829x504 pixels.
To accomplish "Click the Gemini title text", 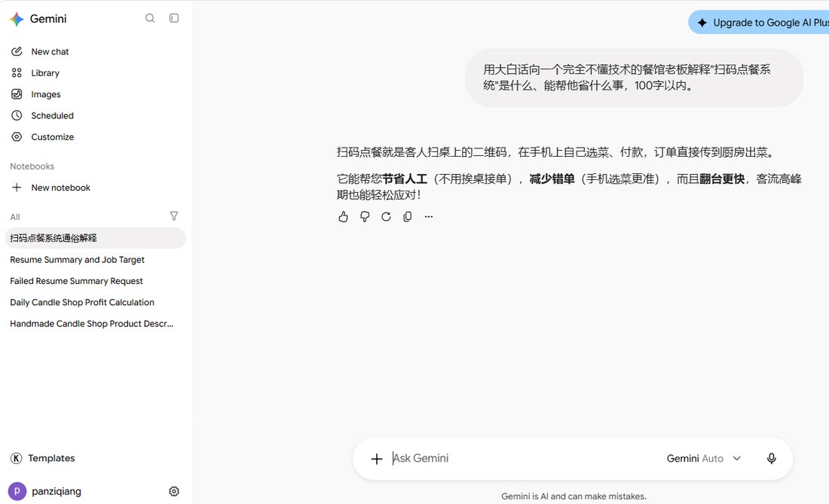I will (x=48, y=19).
